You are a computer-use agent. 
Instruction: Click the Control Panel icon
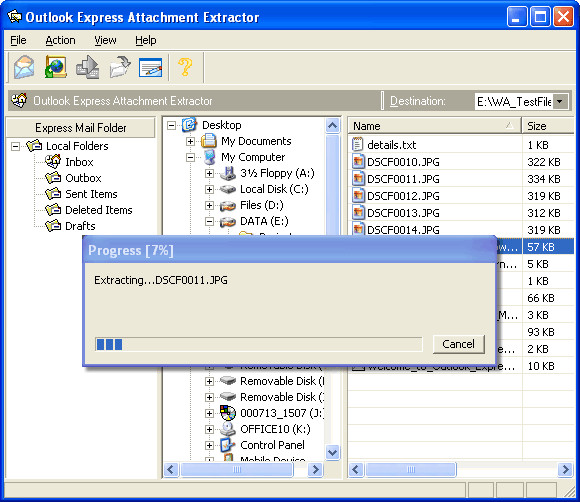tap(228, 445)
